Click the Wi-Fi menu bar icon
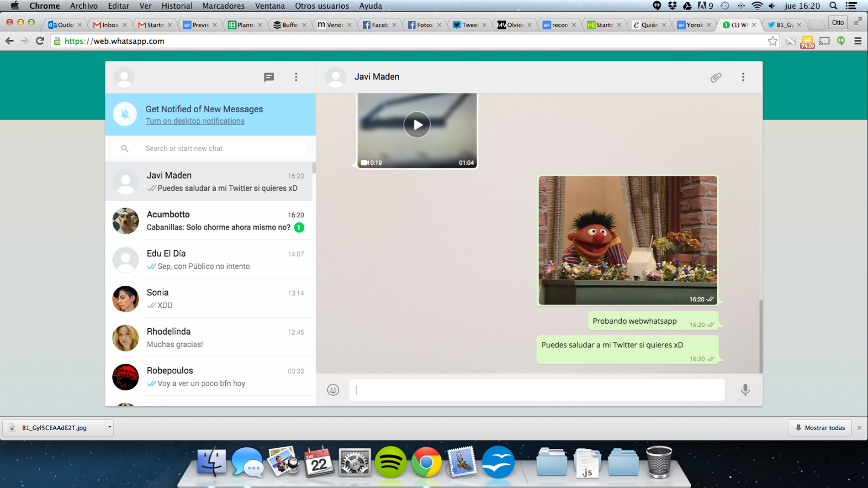 click(x=757, y=6)
